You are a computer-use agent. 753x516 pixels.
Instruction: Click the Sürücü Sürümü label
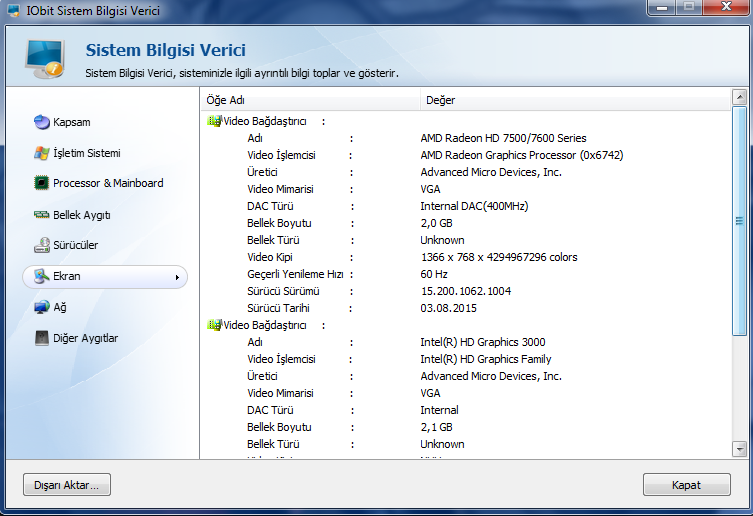[283, 291]
